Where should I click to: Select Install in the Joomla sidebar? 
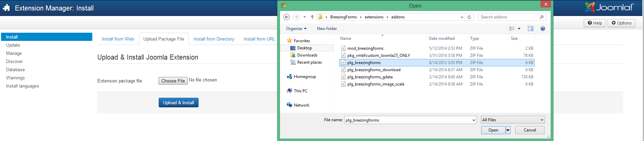click(x=47, y=37)
